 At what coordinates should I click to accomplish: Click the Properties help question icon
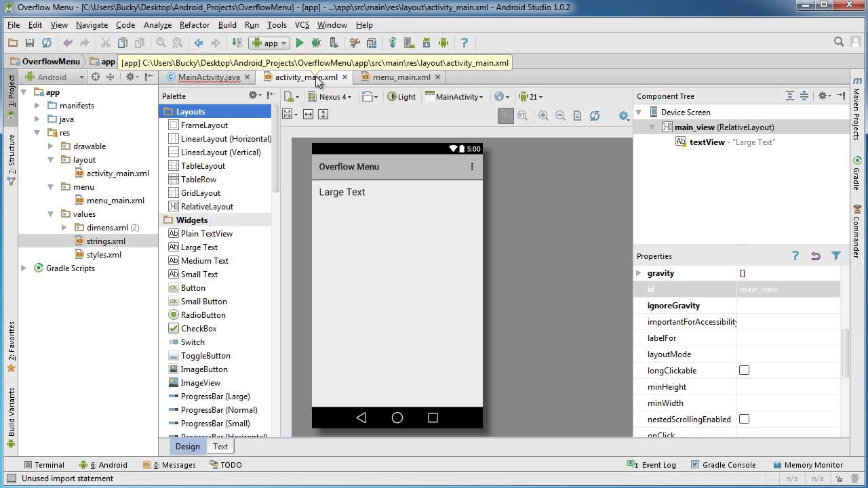pos(795,256)
